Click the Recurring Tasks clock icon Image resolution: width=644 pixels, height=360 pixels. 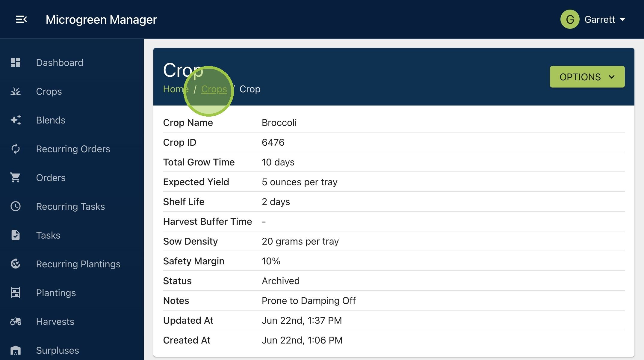pos(16,206)
